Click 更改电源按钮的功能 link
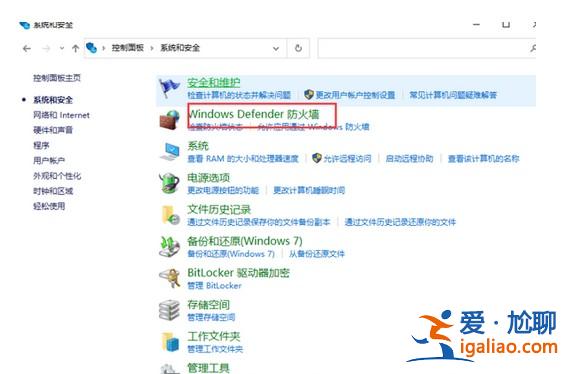Image resolution: width=570 pixels, height=374 pixels. (223, 190)
